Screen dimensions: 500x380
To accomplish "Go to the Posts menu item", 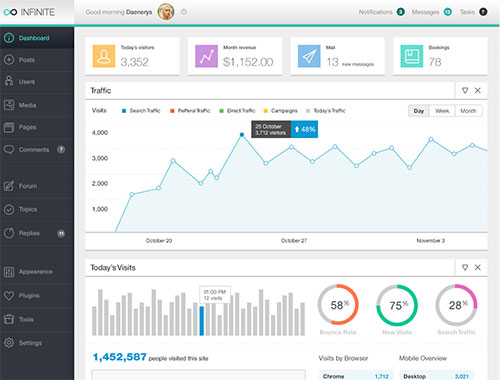I will pyautogui.click(x=37, y=60).
